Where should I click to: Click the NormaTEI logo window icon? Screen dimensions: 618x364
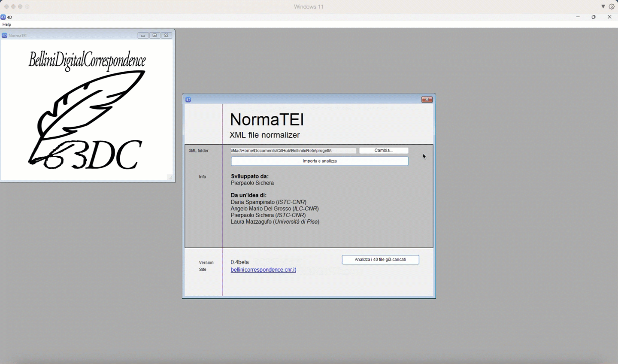[x=5, y=36]
